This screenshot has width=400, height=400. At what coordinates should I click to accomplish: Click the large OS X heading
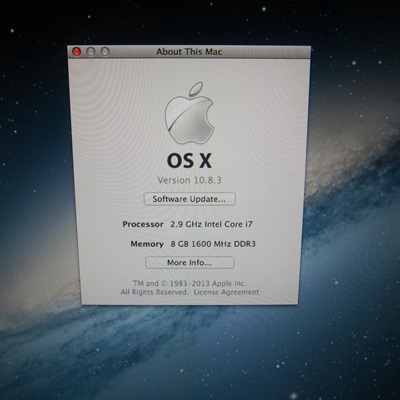[189, 161]
